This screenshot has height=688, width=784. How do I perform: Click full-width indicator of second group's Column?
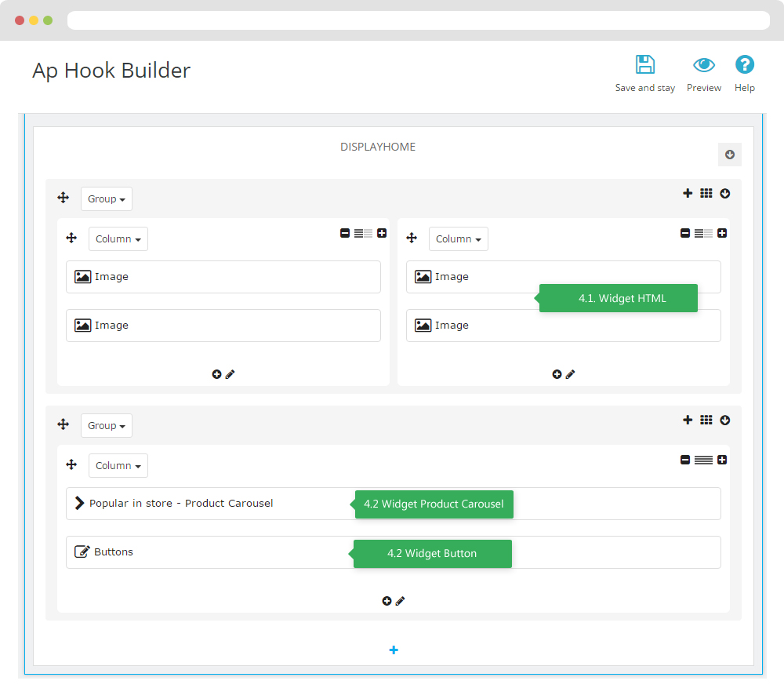(x=703, y=460)
